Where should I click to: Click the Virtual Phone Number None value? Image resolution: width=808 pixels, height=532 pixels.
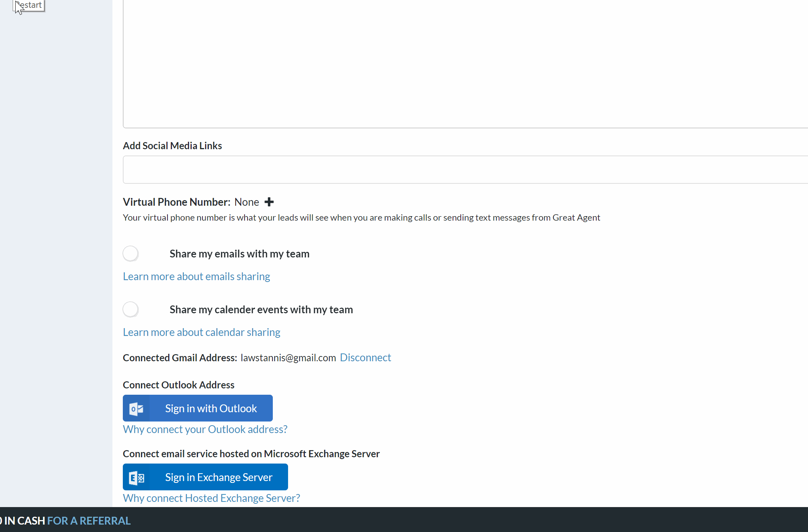pyautogui.click(x=246, y=202)
